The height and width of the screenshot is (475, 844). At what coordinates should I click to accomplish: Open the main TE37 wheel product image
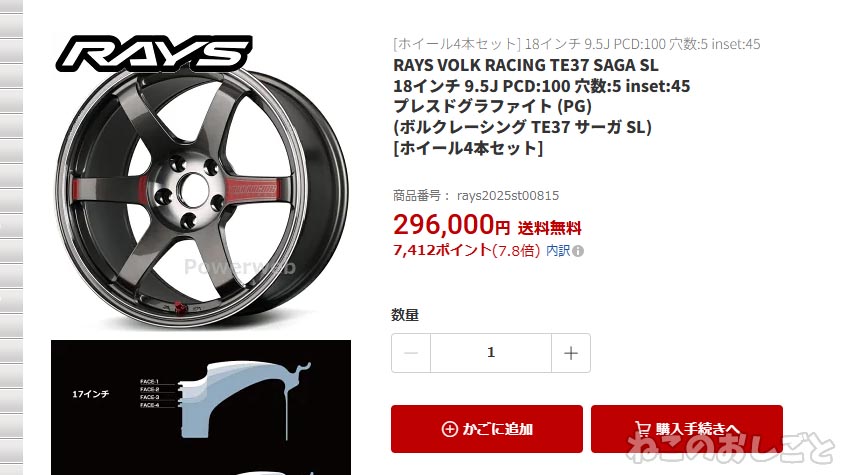click(x=201, y=183)
